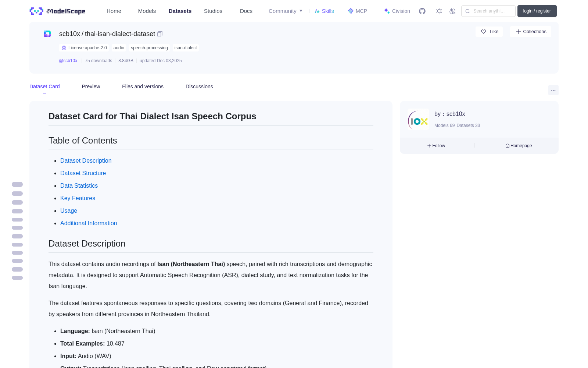
Task: Open the Civision link
Action: pos(397,11)
